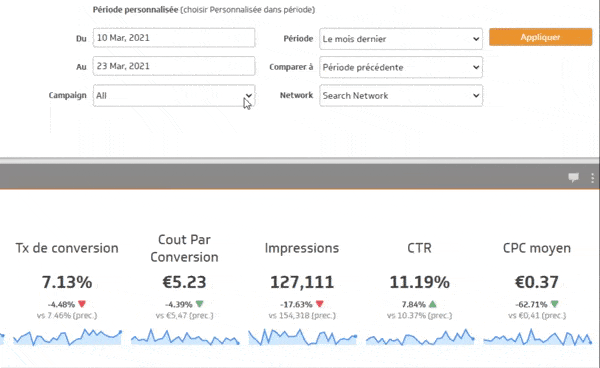Select the CTR value 11.19%
This screenshot has width=600, height=368.
point(419,282)
